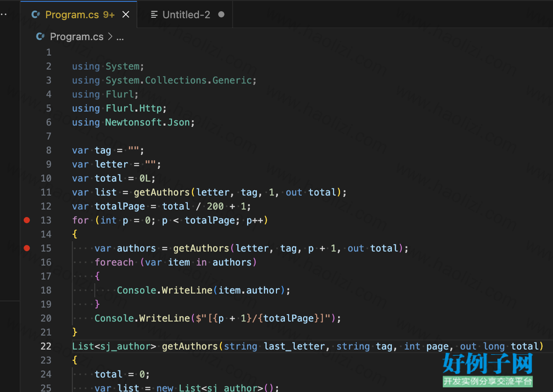Image resolution: width=553 pixels, height=392 pixels.
Task: Click opening brace on line 14
Action: coord(75,234)
